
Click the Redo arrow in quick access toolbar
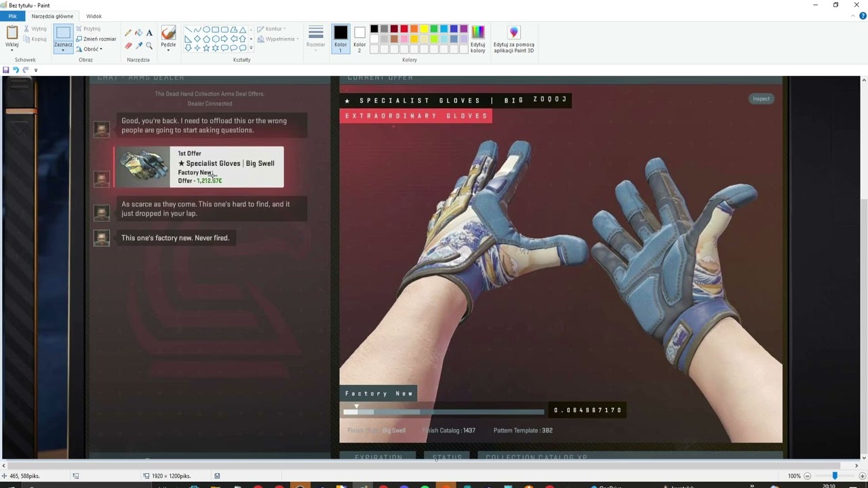click(x=26, y=70)
